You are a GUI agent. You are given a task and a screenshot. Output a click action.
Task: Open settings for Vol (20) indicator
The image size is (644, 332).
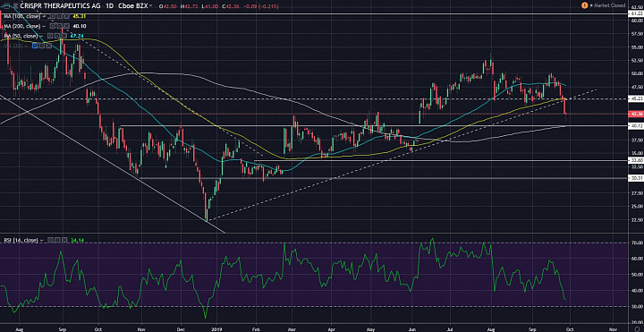click(x=42, y=46)
